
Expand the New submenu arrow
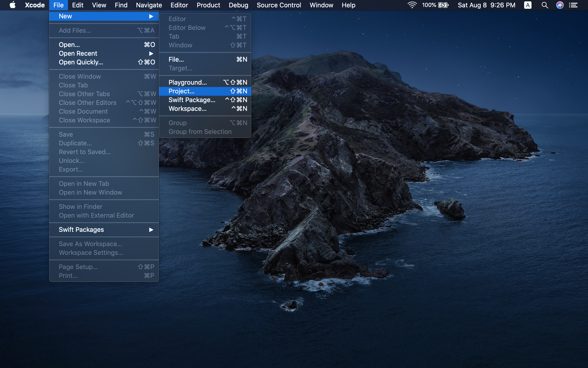pyautogui.click(x=151, y=16)
